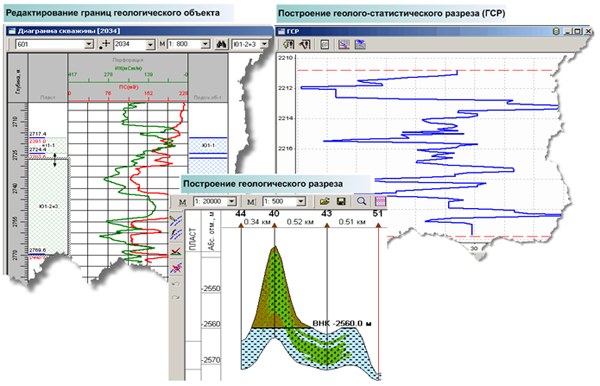Open the 1:800 scale dropdown
This screenshot has width=600, height=386.
[x=205, y=44]
